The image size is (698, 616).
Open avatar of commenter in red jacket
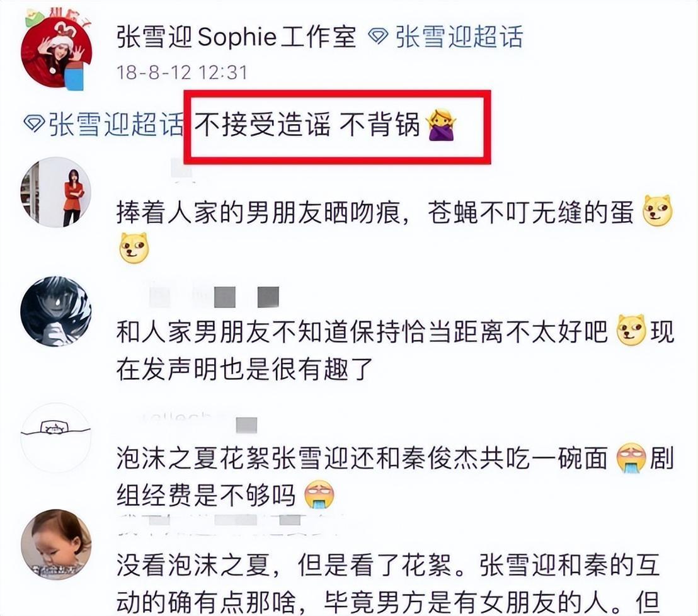point(56,192)
